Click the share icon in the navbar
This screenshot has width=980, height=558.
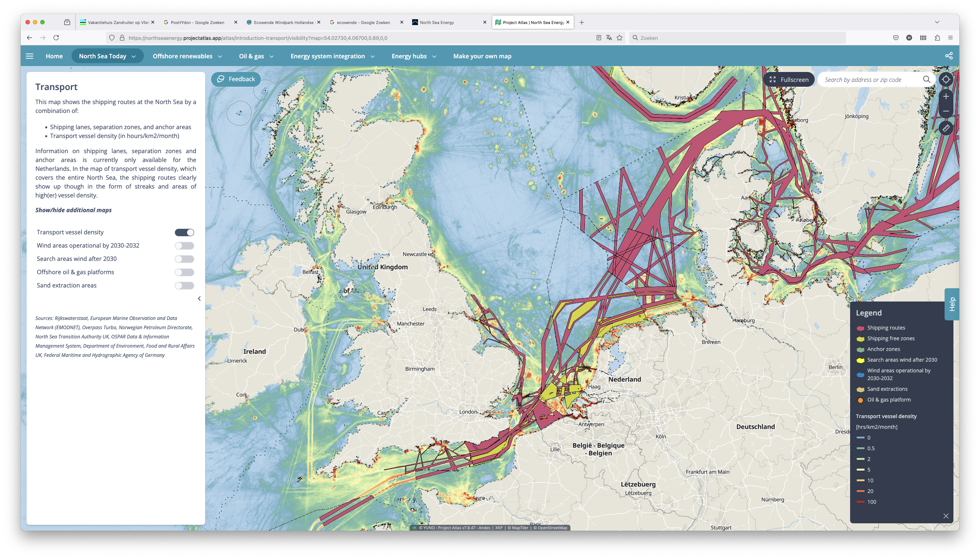949,56
